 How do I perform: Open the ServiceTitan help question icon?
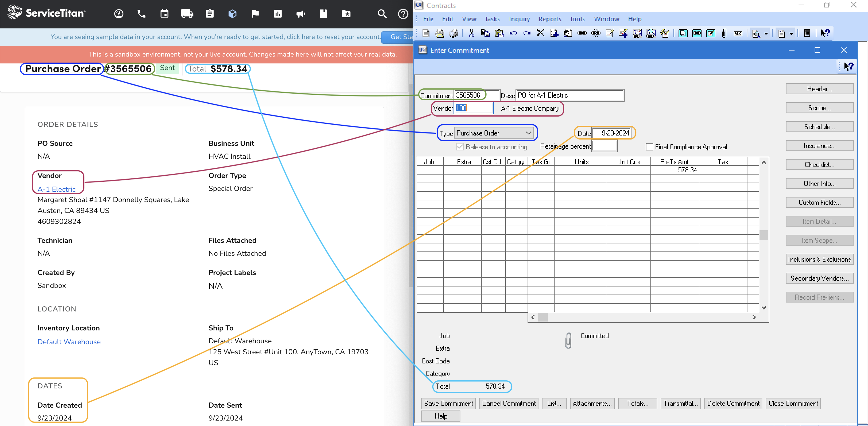pos(403,14)
